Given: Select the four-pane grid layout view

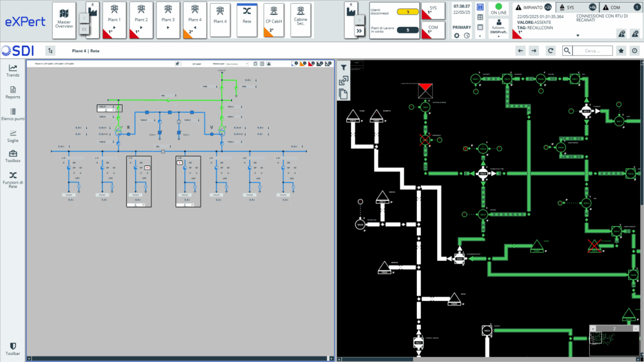Looking at the screenshot, I should pos(480,18).
